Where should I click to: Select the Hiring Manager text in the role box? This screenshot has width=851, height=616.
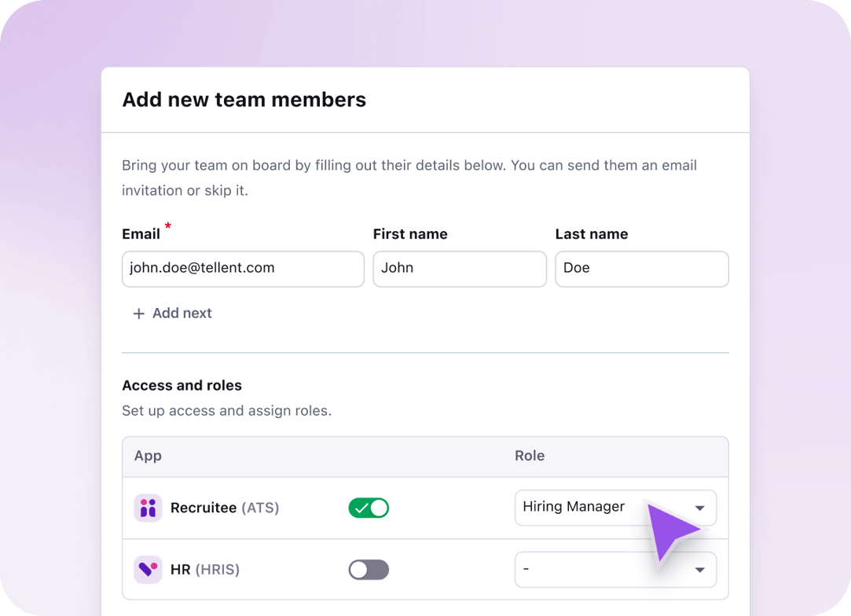(x=574, y=507)
